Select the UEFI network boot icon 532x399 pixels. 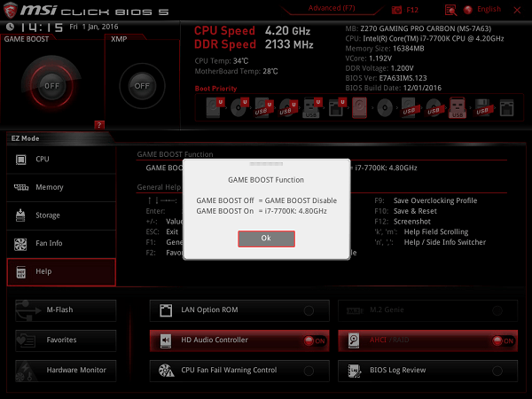pos(337,107)
